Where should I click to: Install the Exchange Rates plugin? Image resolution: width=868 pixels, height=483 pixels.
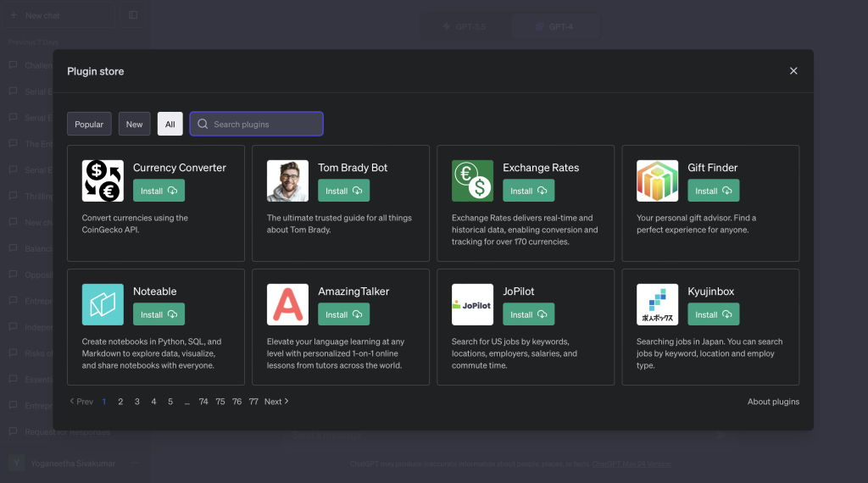coord(529,191)
